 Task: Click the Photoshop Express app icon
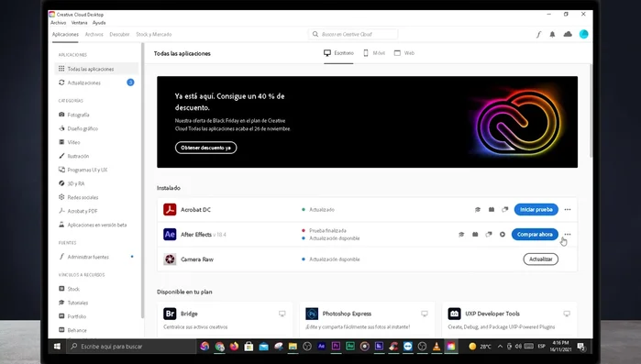pos(312,314)
